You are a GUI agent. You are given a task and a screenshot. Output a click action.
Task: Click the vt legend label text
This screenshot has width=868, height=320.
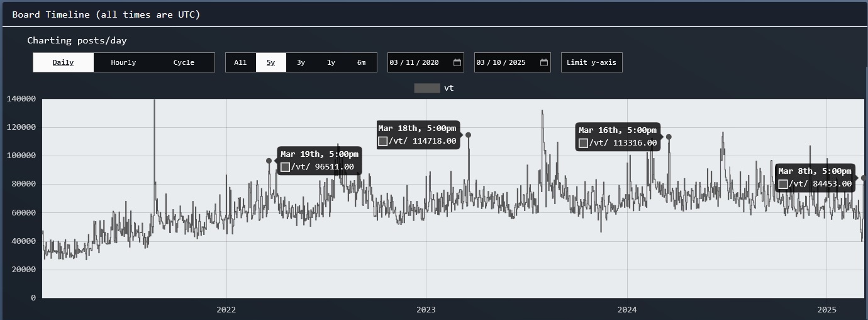[448, 88]
